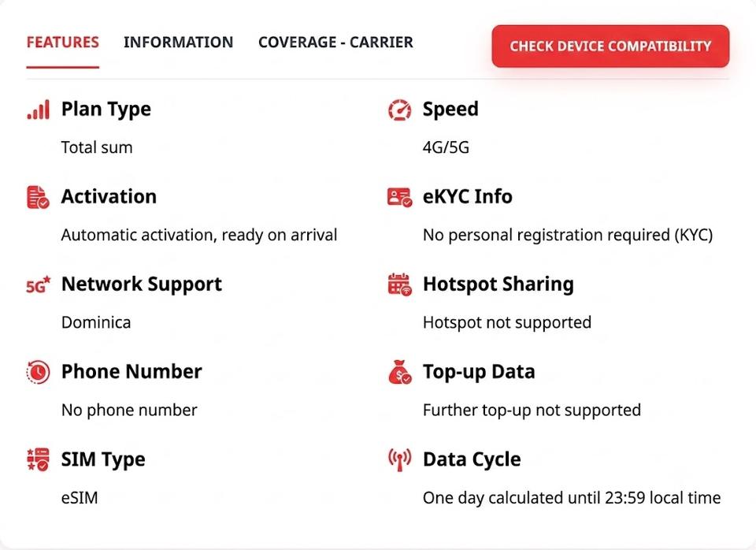The width and height of the screenshot is (756, 550).
Task: Switch to the Information tab
Action: (x=179, y=43)
